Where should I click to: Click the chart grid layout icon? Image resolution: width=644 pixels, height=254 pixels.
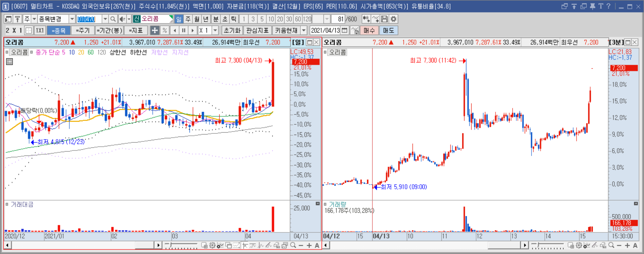click(x=29, y=30)
